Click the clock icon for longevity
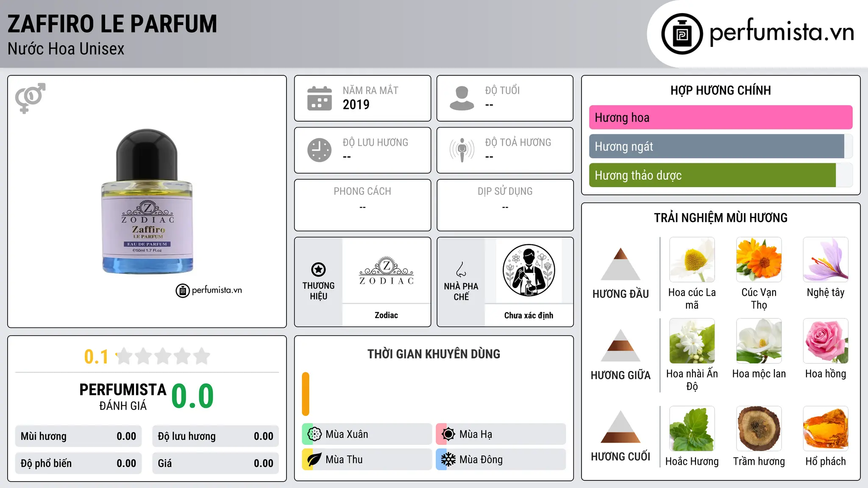This screenshot has width=868, height=488. [320, 150]
